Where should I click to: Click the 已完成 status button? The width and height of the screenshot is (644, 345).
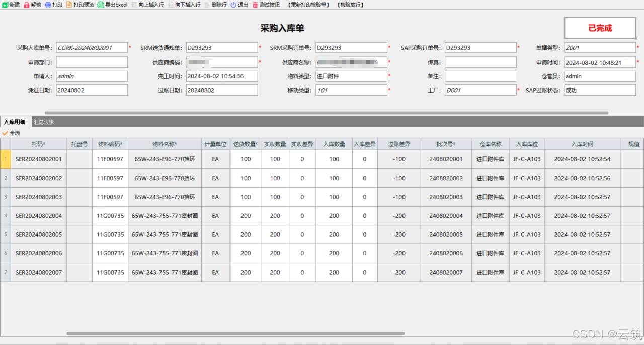click(600, 28)
